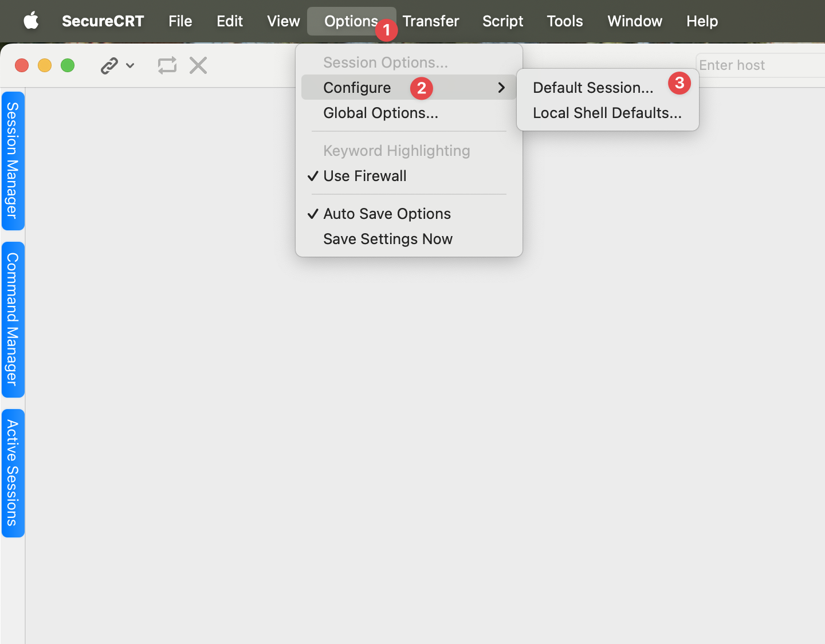Expand the chevron next to the chain icon

click(x=130, y=65)
